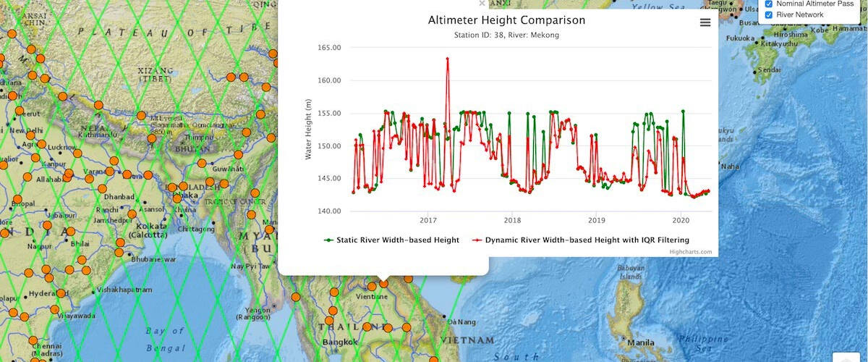Select the orange station marker near Chennai
This screenshot has width=868, height=362.
pyautogui.click(x=32, y=342)
